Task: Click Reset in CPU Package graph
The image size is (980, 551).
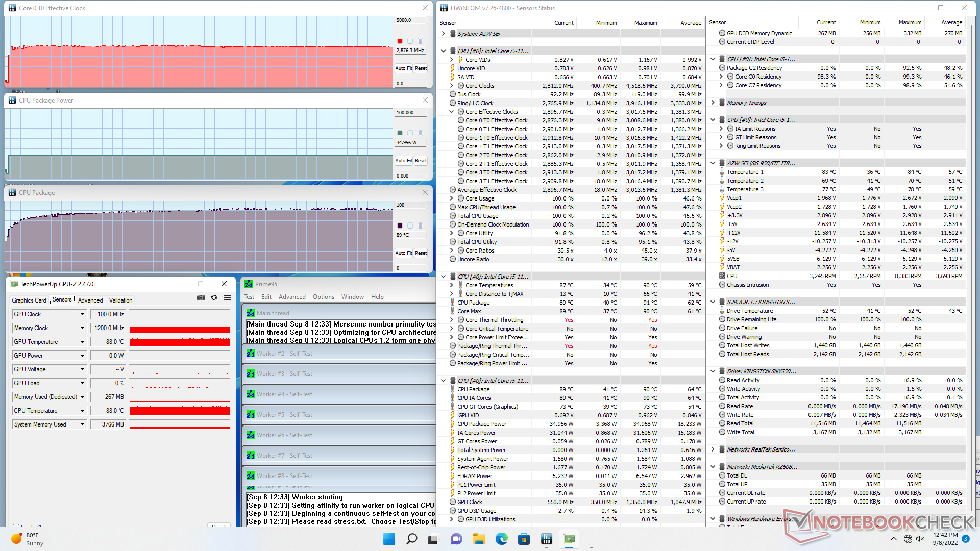Action: pyautogui.click(x=421, y=253)
